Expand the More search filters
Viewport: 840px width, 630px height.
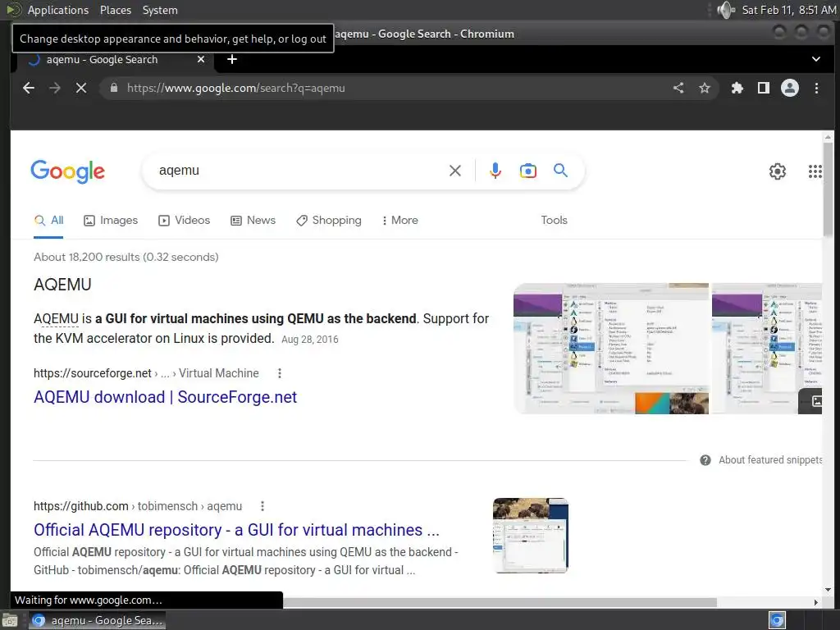tap(399, 220)
